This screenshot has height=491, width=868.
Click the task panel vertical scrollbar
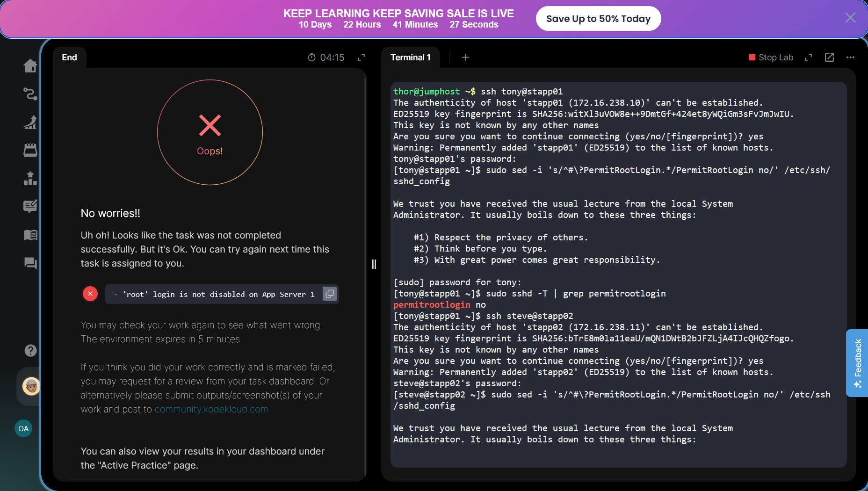pos(365,276)
